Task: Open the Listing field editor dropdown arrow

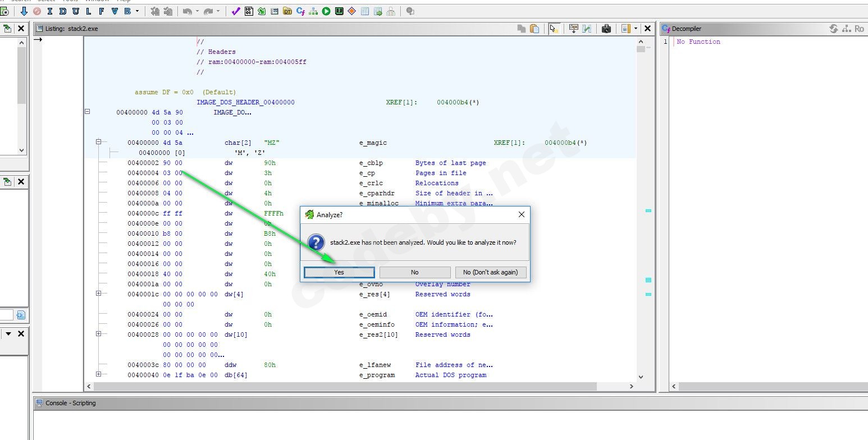Action: [x=636, y=29]
